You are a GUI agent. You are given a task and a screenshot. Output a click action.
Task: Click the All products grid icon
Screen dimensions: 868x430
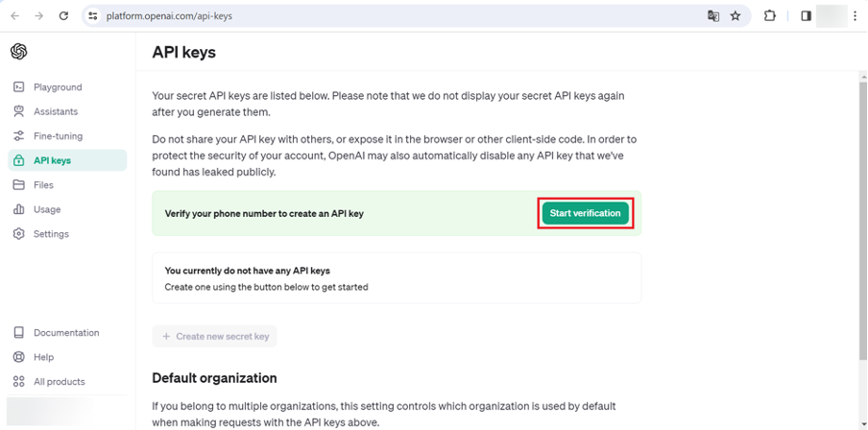[x=19, y=381]
